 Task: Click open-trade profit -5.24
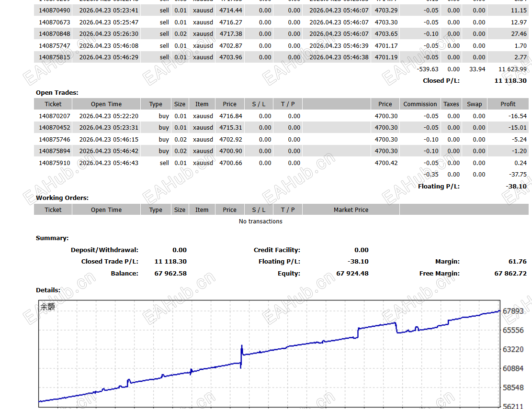(519, 140)
